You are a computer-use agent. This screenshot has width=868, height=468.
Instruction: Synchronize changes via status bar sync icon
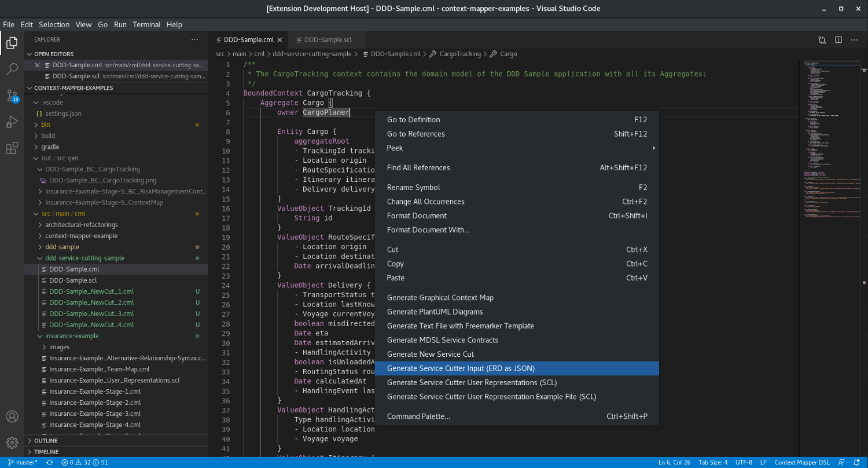pyautogui.click(x=50, y=462)
